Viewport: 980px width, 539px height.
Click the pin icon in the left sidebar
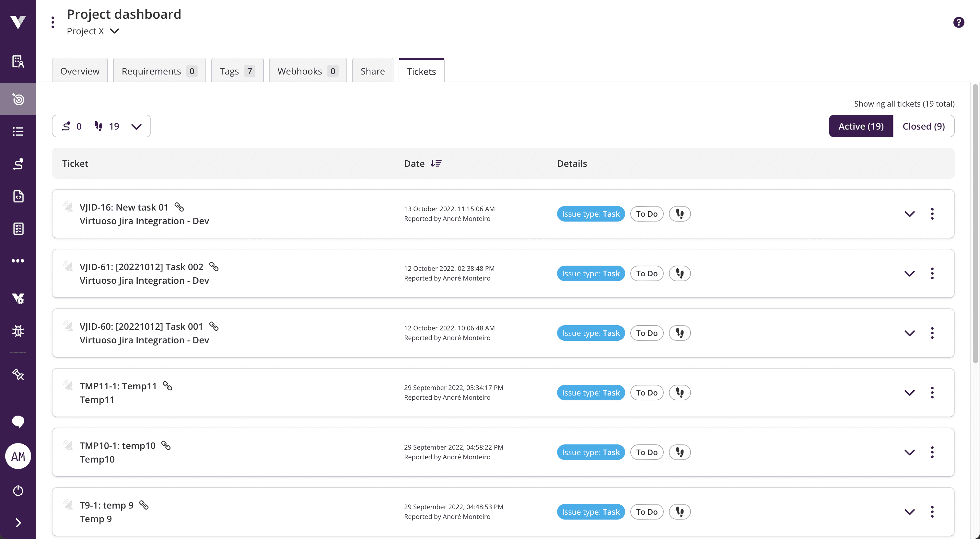point(18,374)
